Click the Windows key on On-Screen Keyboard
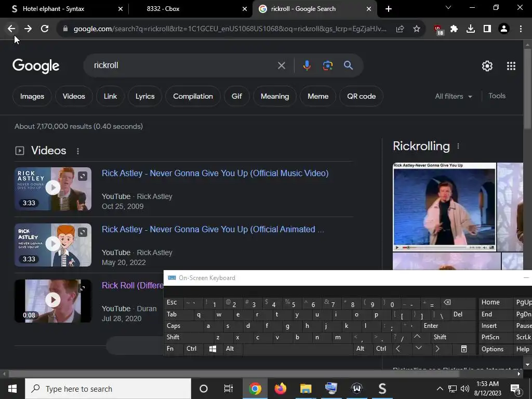532x399 pixels. click(212, 349)
